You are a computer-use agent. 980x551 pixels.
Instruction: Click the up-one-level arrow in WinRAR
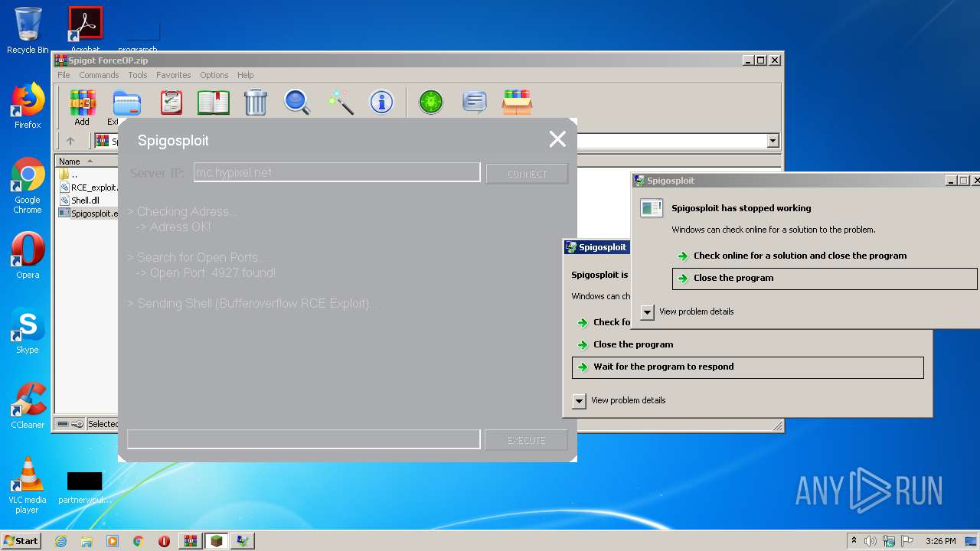tap(70, 141)
